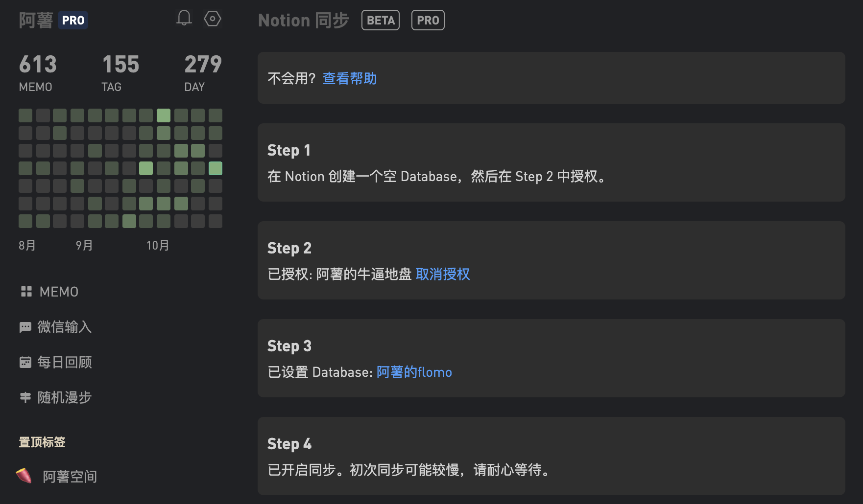Click the brightest green heatmap cell in top row
Screen dimensions: 863x504
click(164, 115)
